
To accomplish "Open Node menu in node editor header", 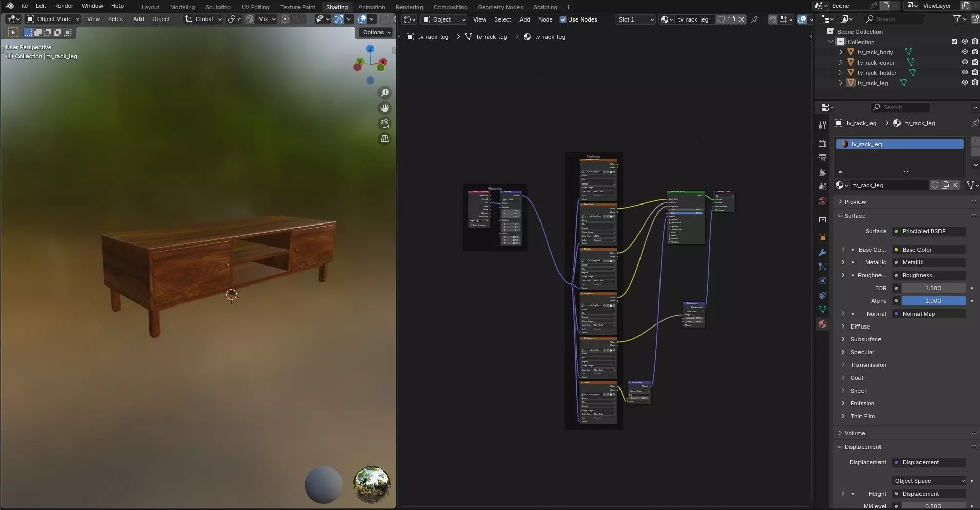I will click(x=545, y=19).
